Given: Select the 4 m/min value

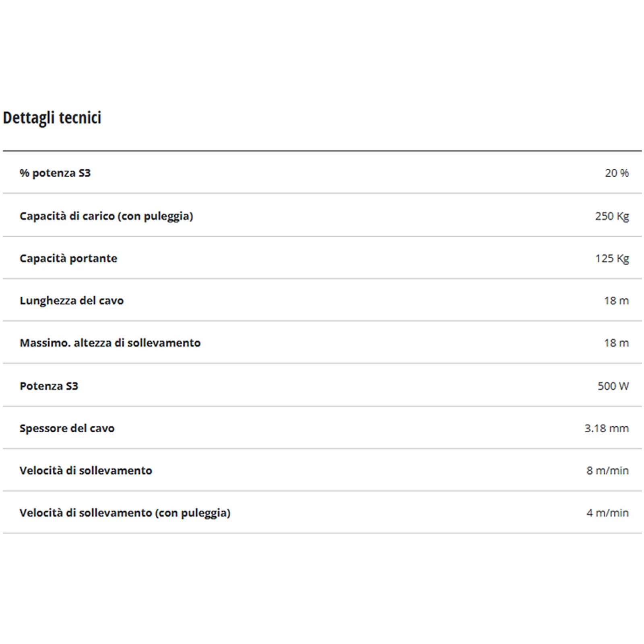Looking at the screenshot, I should (607, 513).
